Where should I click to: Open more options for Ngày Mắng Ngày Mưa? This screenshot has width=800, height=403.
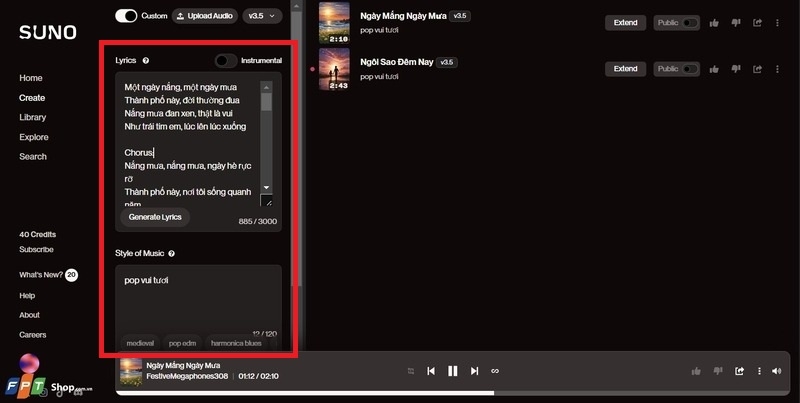tap(777, 23)
